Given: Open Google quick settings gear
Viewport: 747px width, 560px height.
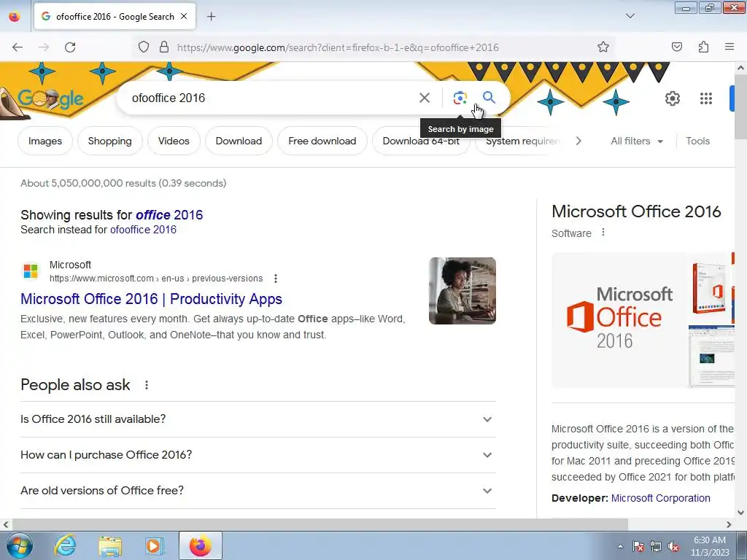Looking at the screenshot, I should [672, 98].
